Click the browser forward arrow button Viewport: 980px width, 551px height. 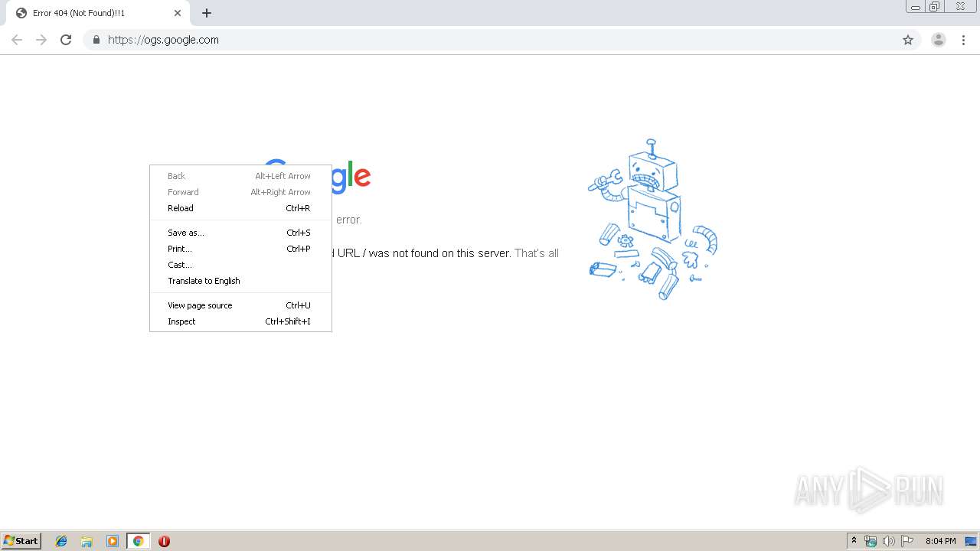pyautogui.click(x=41, y=40)
